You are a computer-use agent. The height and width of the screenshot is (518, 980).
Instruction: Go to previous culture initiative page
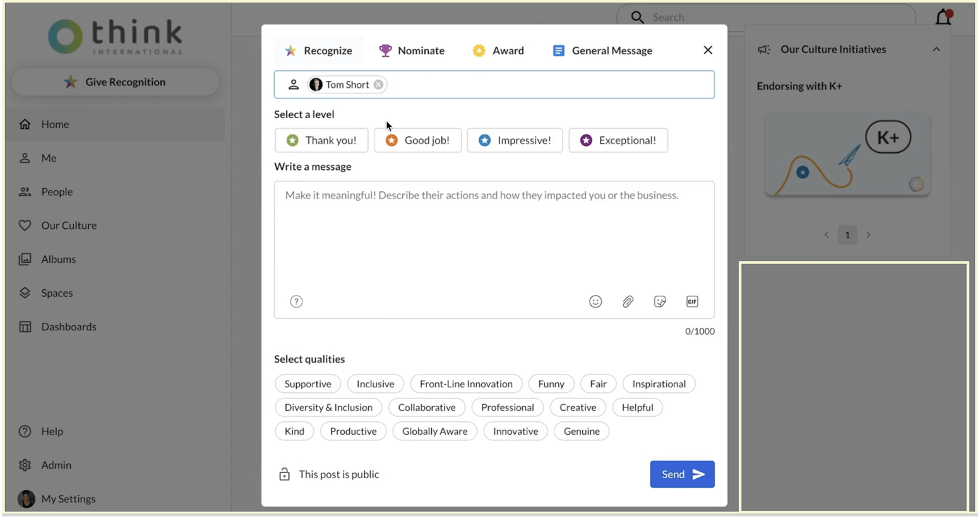pyautogui.click(x=827, y=234)
